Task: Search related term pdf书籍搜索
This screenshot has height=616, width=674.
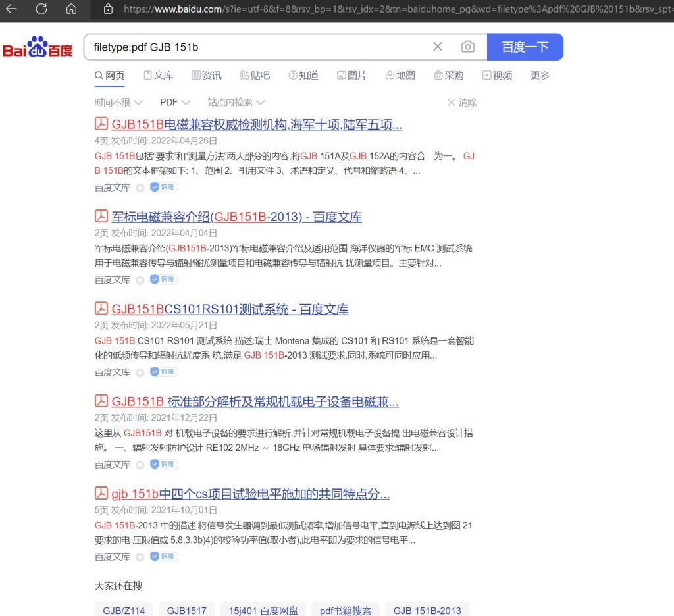Action: click(x=346, y=610)
